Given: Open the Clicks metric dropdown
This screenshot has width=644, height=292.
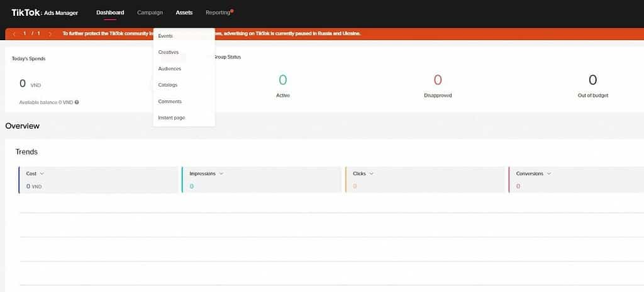Looking at the screenshot, I should [x=372, y=173].
